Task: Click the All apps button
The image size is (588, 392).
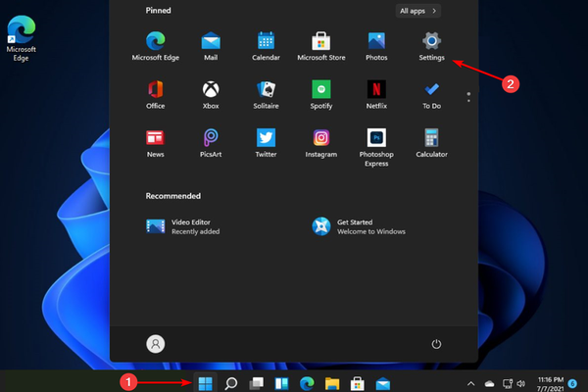Action: (x=418, y=11)
